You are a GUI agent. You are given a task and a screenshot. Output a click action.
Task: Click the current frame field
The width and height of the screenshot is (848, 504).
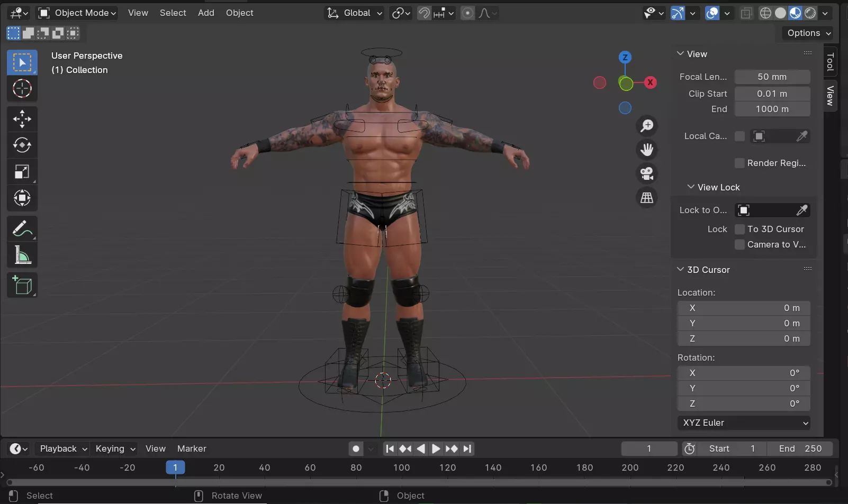click(649, 448)
